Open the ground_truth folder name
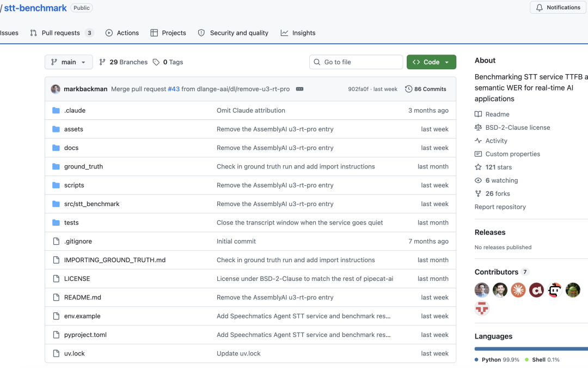Image resolution: width=588 pixels, height=368 pixels. point(83,166)
